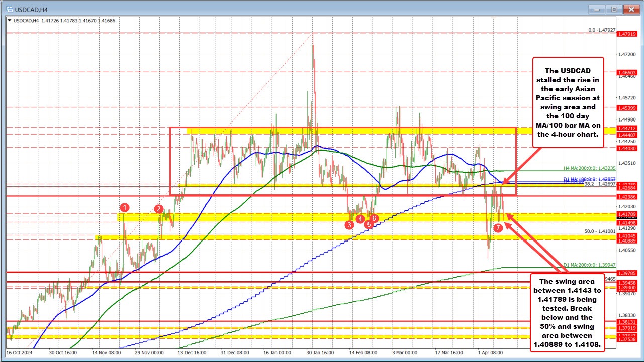Maximize the USDCAD,H4 chart window
The image size is (644, 362).
[x=614, y=9]
